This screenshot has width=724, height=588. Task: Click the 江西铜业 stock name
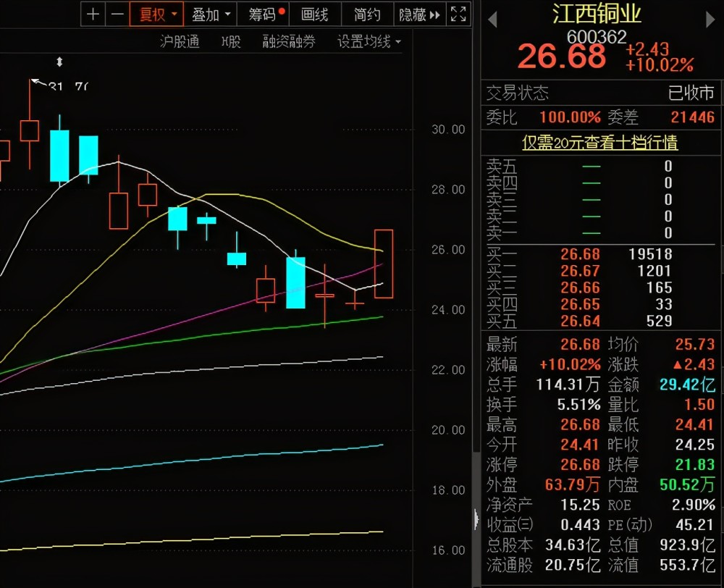(x=597, y=13)
